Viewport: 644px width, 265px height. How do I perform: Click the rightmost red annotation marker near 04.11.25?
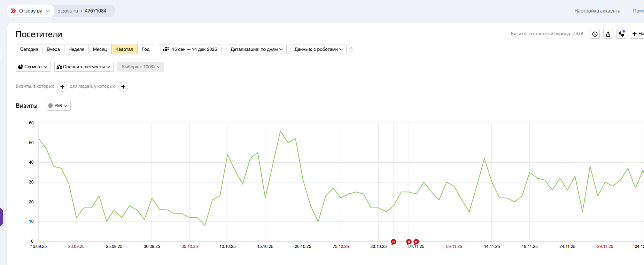[416, 242]
